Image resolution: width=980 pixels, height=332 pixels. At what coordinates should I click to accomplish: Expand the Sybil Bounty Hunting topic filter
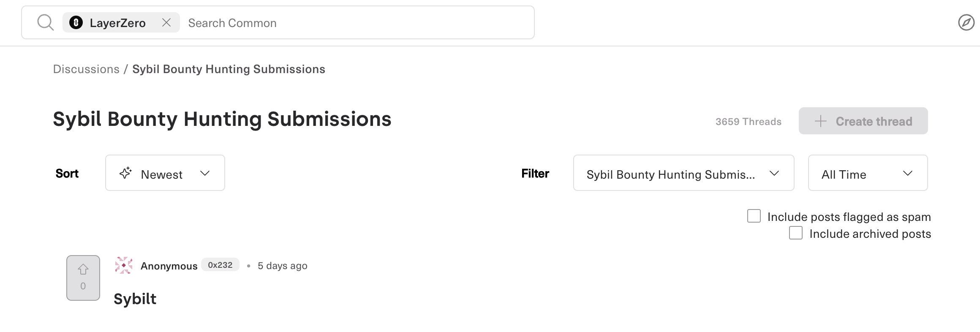683,173
